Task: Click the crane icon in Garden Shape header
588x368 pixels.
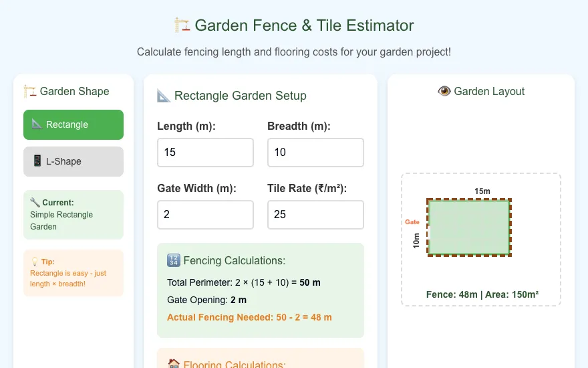Action: [30, 91]
